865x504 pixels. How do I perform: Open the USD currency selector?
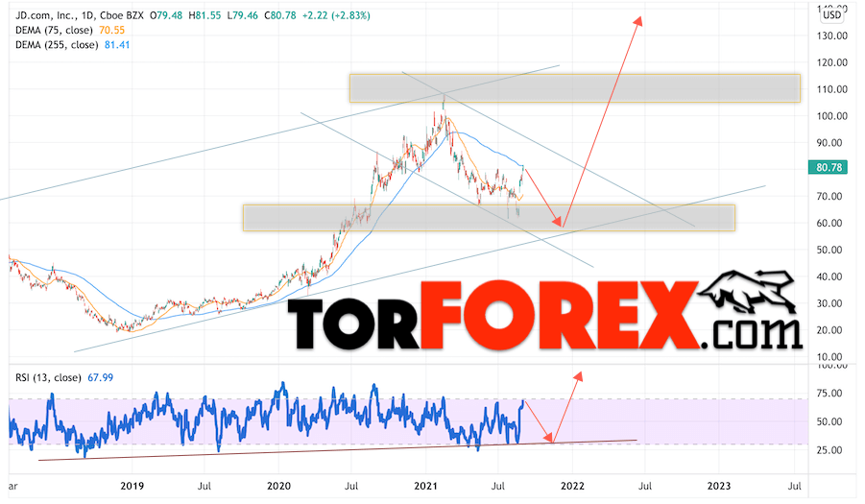pyautogui.click(x=832, y=15)
